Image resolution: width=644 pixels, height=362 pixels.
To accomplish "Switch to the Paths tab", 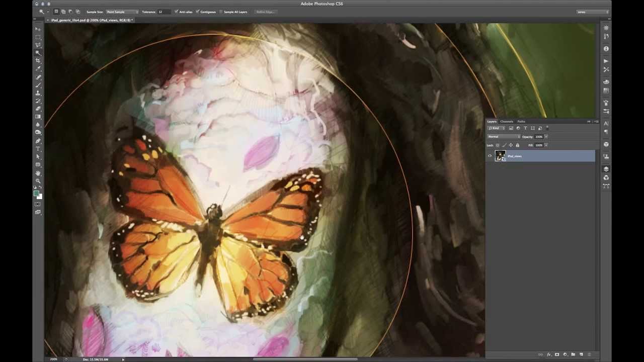I will tap(521, 121).
